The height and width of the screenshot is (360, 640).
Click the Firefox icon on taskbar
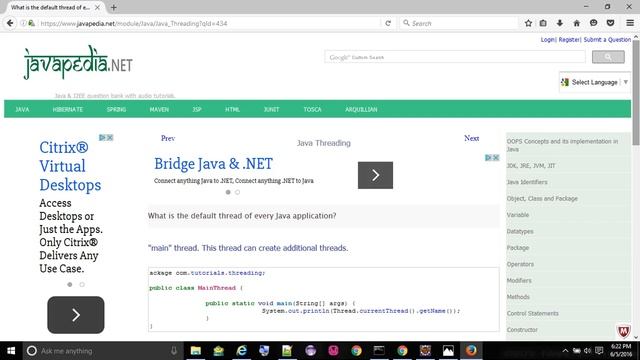coord(471,351)
